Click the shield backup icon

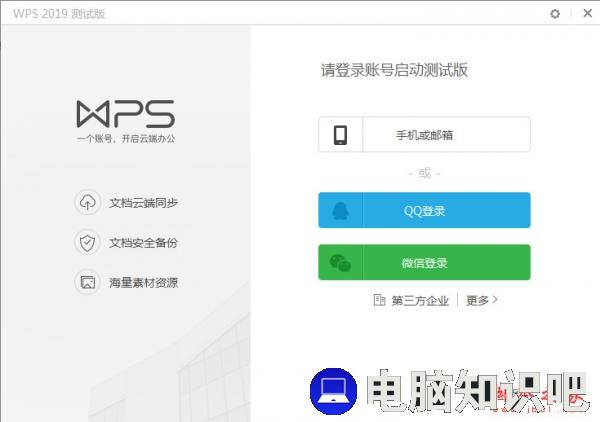pos(88,243)
